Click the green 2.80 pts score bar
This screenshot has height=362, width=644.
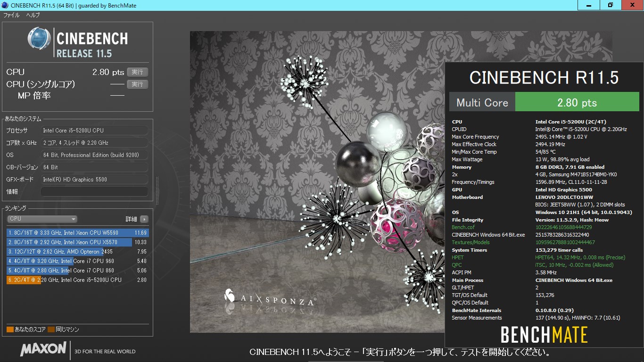click(577, 102)
